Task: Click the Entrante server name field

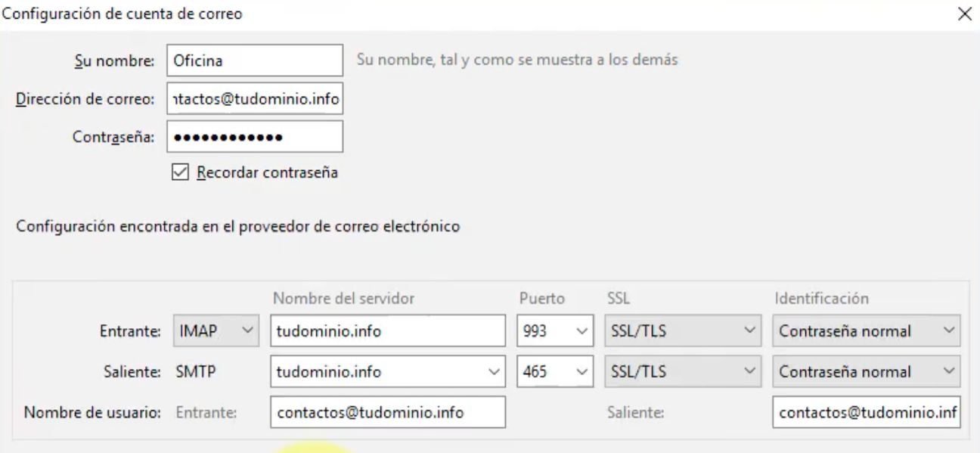Action: pyautogui.click(x=387, y=331)
